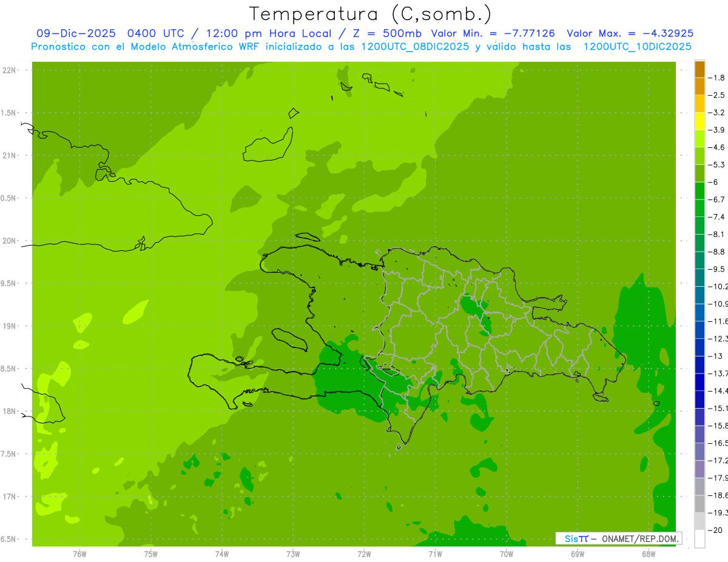This screenshot has width=728, height=562.
Task: Click the 'Valor Max. = -4.32925' text
Action: pyautogui.click(x=630, y=33)
